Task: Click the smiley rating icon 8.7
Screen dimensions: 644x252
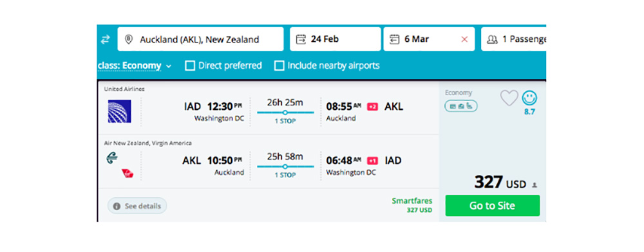Action: coord(529,98)
